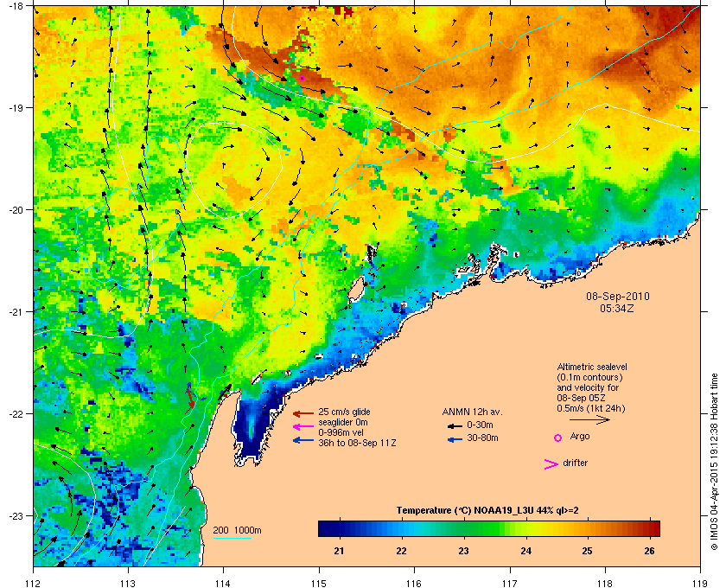
Task: Select the magenta seaglider 0m legend arrow
Action: pos(303,427)
